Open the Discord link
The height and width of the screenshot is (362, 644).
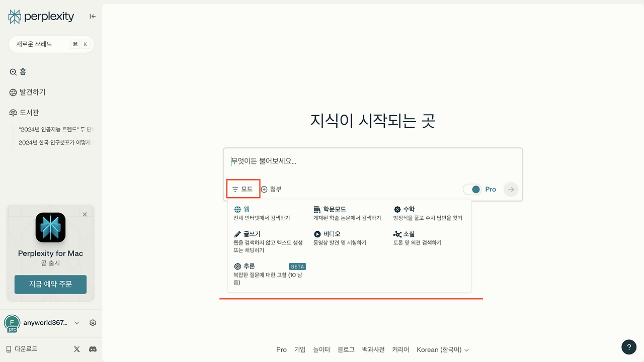pyautogui.click(x=93, y=349)
